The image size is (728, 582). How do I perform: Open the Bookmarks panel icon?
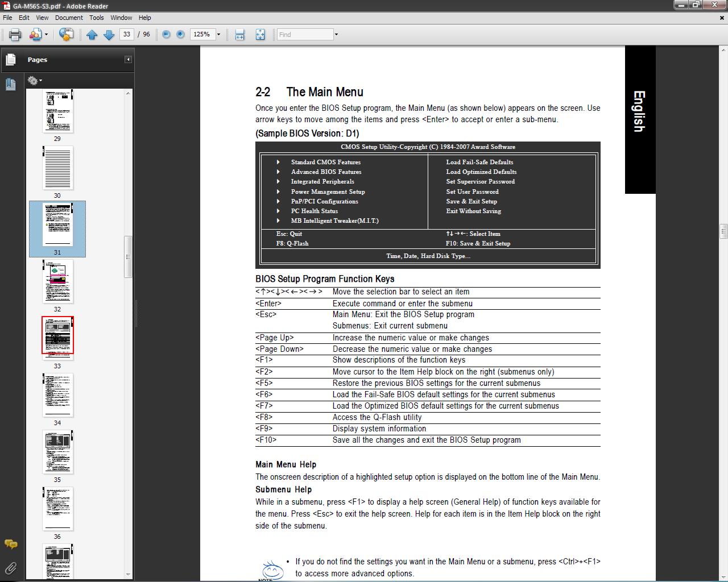(x=10, y=84)
